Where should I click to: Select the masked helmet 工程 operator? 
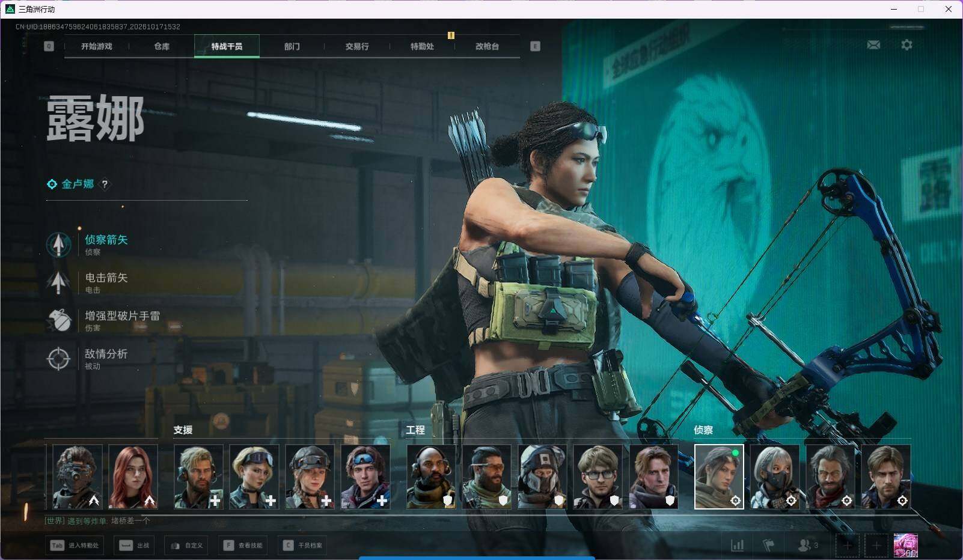(x=542, y=477)
